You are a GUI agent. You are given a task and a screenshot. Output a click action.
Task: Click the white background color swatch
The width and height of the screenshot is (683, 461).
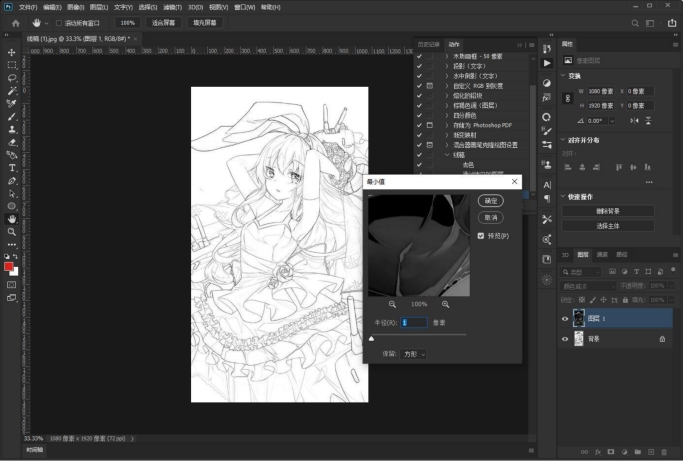point(16,272)
